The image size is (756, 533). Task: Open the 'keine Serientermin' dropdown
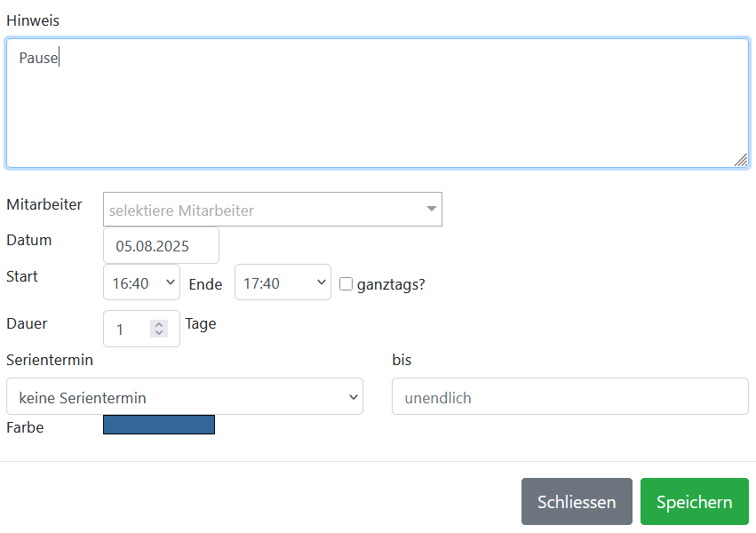coord(185,397)
